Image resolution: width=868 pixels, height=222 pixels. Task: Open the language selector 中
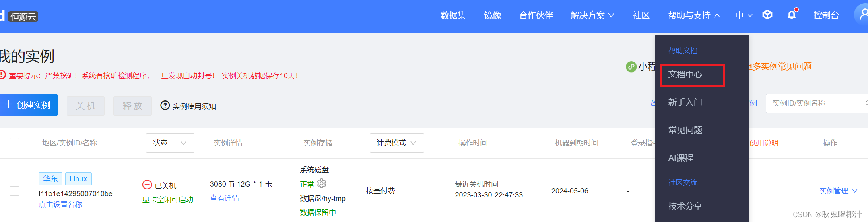pos(744,15)
